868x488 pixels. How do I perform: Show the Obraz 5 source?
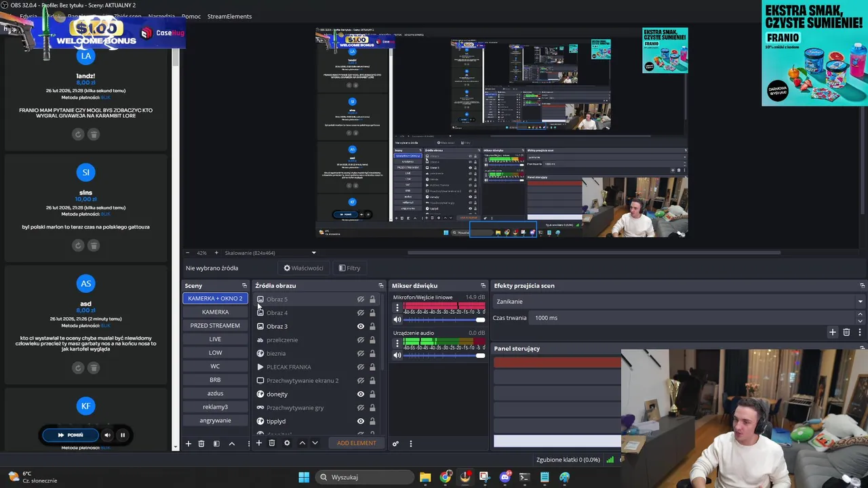click(x=361, y=299)
